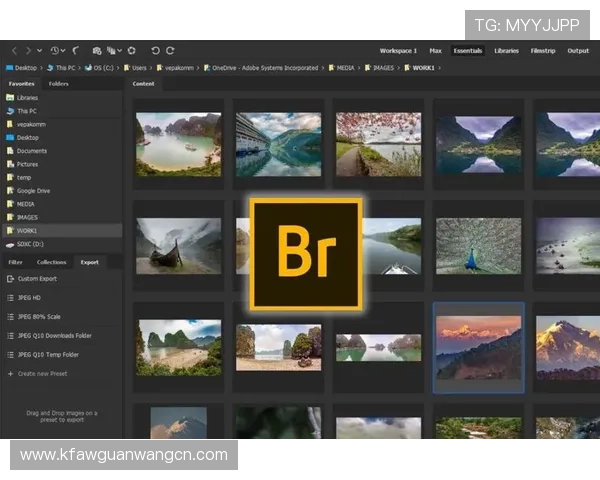600x480 pixels.
Task: Expand the chevron after Users in breadcrumb
Action: (x=150, y=68)
